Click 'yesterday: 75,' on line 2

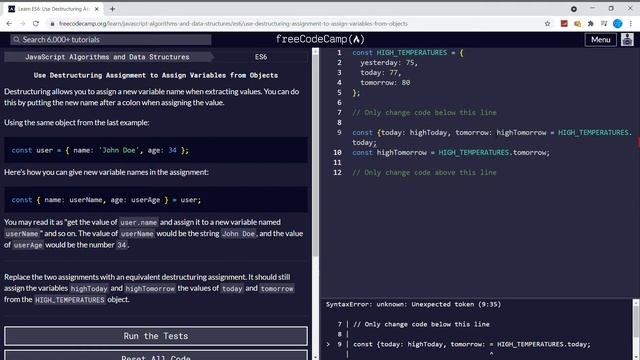(x=389, y=63)
